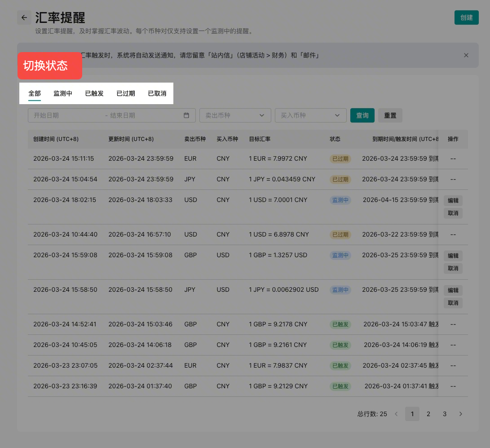This screenshot has height=448, width=490.
Task: Click the 创建 button
Action: (x=466, y=18)
